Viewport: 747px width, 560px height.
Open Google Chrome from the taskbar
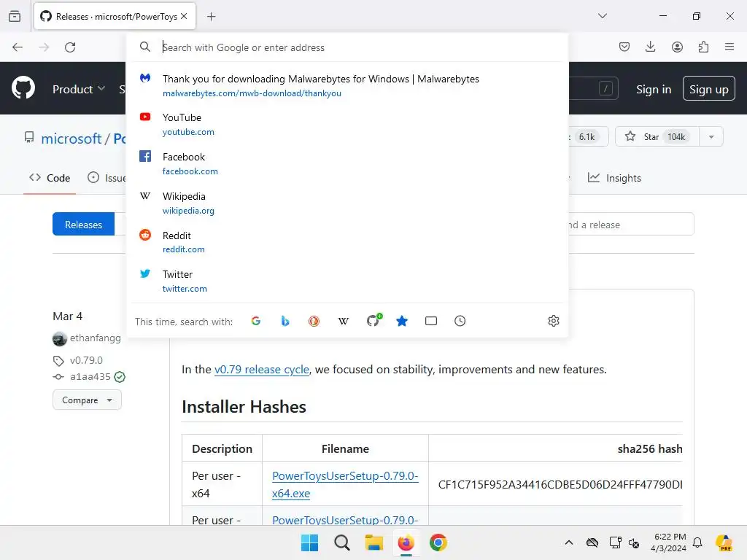pos(438,542)
